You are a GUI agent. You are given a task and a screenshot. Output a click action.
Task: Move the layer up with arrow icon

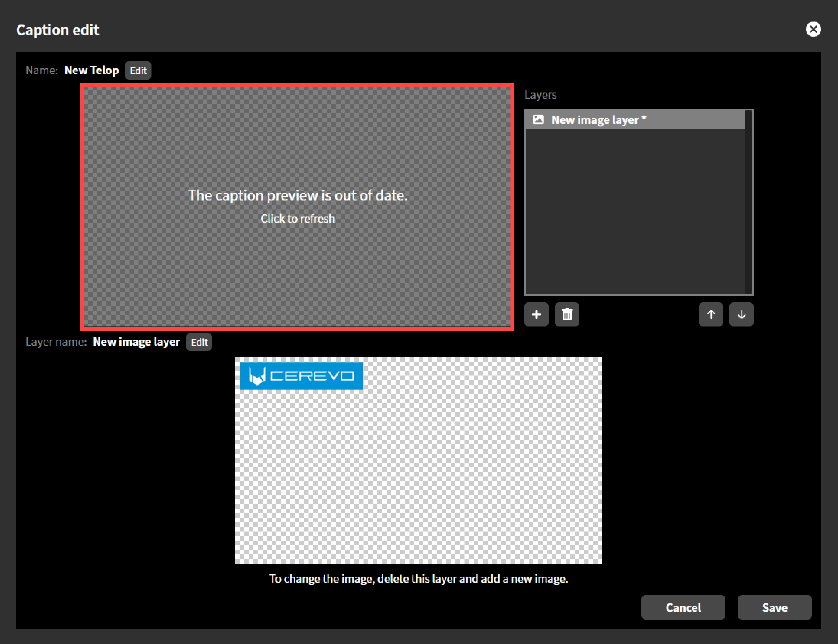pyautogui.click(x=711, y=314)
